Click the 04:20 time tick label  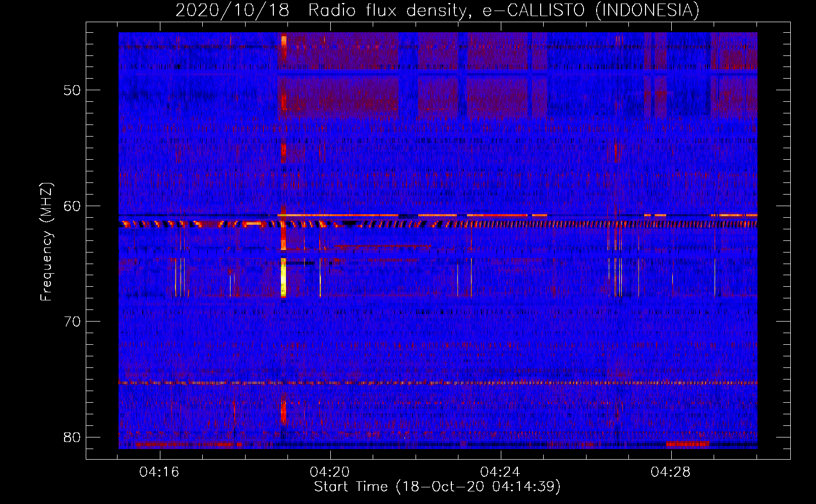click(x=330, y=472)
